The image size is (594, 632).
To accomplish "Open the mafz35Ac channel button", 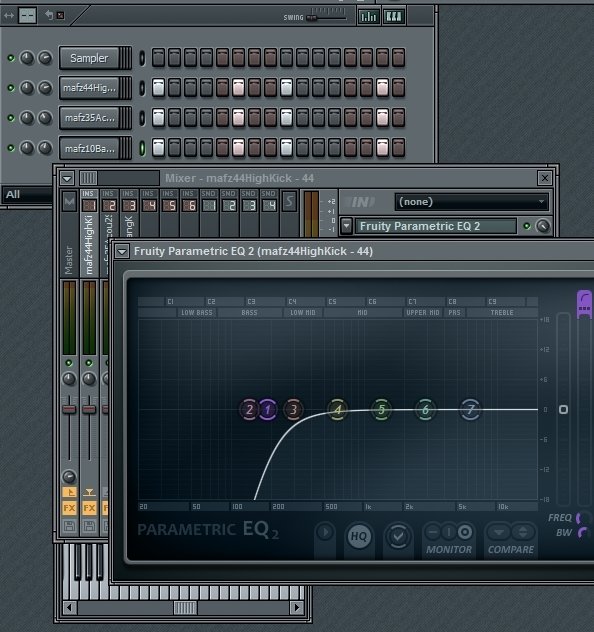I will [x=89, y=118].
